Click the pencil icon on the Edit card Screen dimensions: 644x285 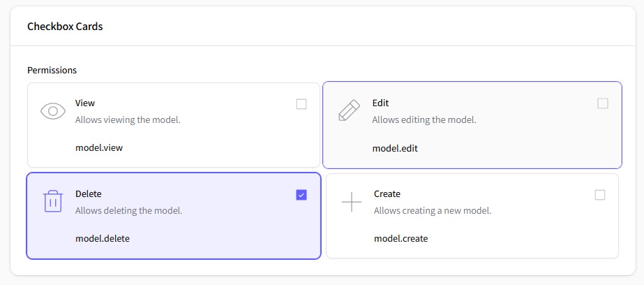(349, 110)
